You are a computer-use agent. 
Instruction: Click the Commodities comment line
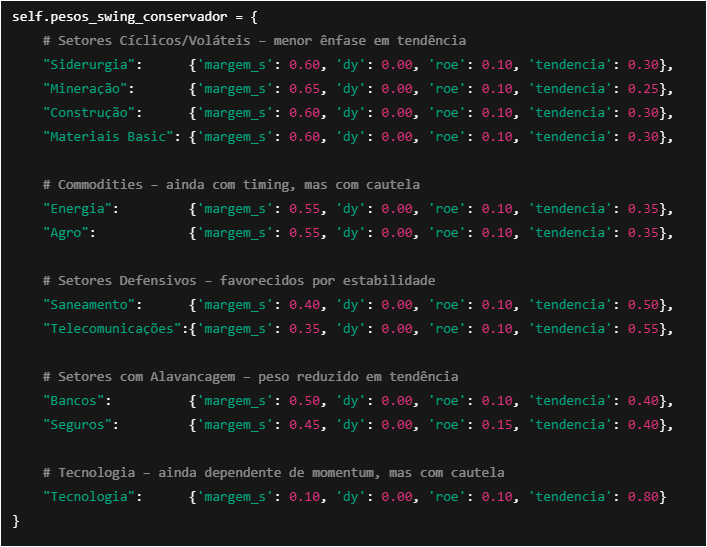click(231, 185)
